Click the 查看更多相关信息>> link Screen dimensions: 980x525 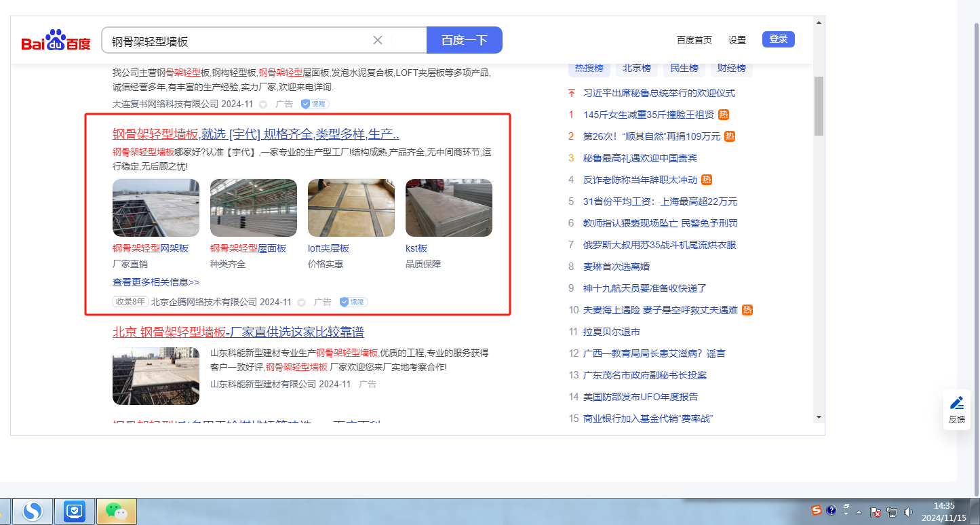[x=156, y=282]
